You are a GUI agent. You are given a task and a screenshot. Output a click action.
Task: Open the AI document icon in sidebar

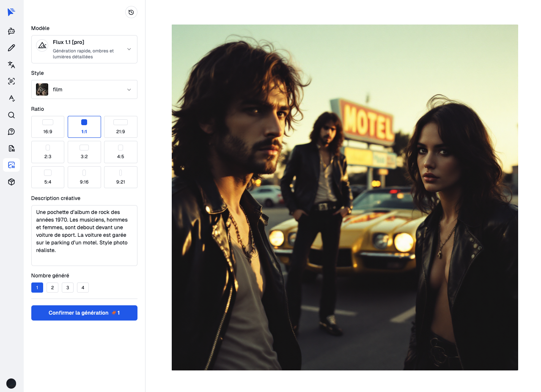tap(11, 148)
